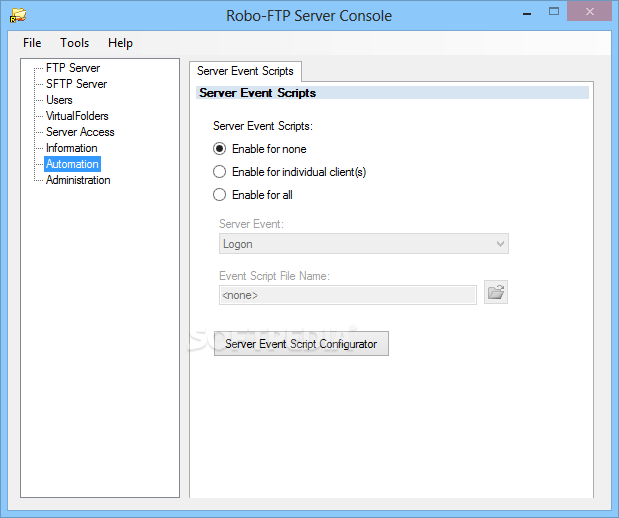Select SFTP Server in the tree

tap(77, 84)
